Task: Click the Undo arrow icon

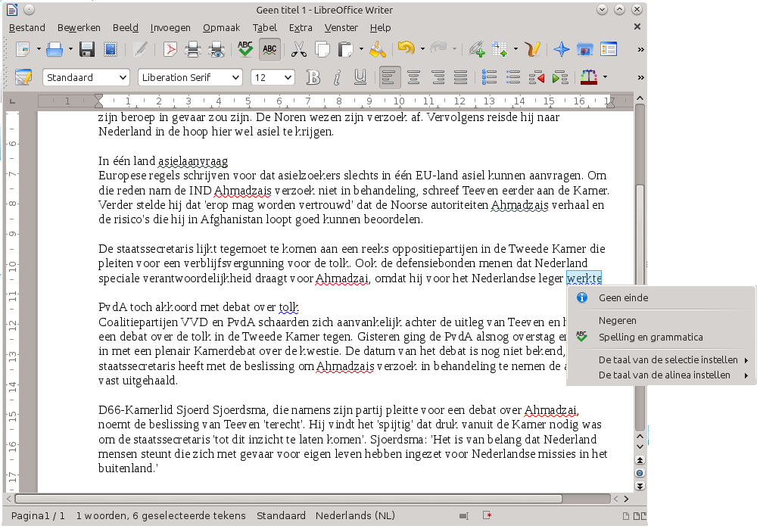Action: coord(406,48)
